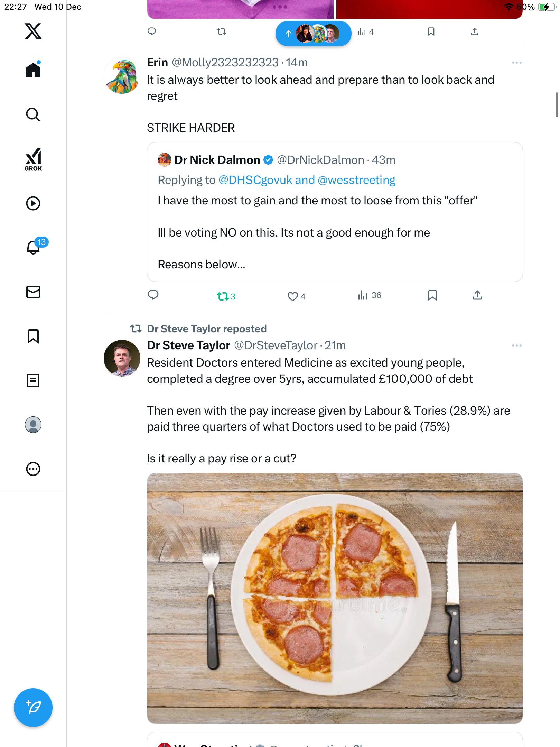This screenshot has height=747, width=560.
Task: Open the Lists icon in sidebar
Action: 33,380
